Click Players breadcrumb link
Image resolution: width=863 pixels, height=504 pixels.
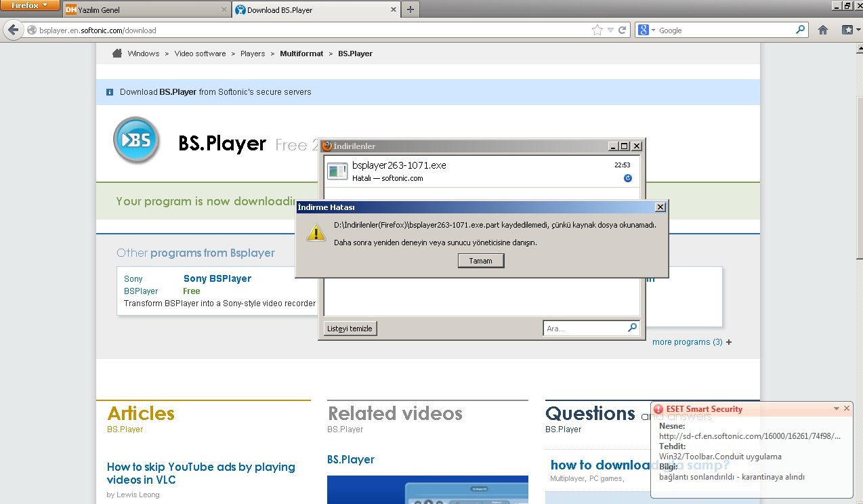(x=253, y=54)
